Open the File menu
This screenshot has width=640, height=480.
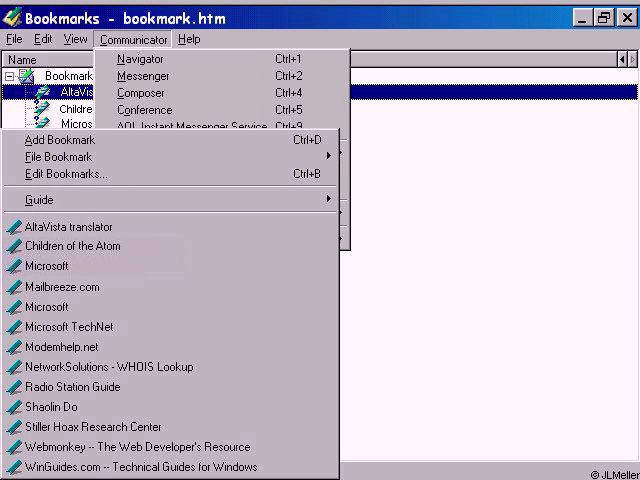pyautogui.click(x=14, y=39)
